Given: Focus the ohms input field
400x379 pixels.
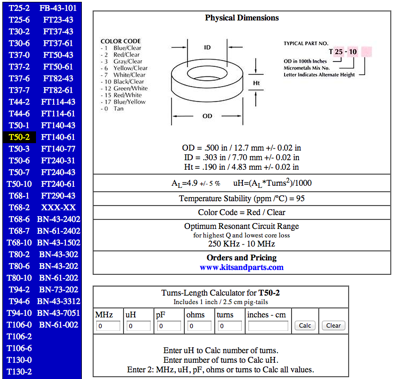Looking at the screenshot, I should (x=199, y=326).
